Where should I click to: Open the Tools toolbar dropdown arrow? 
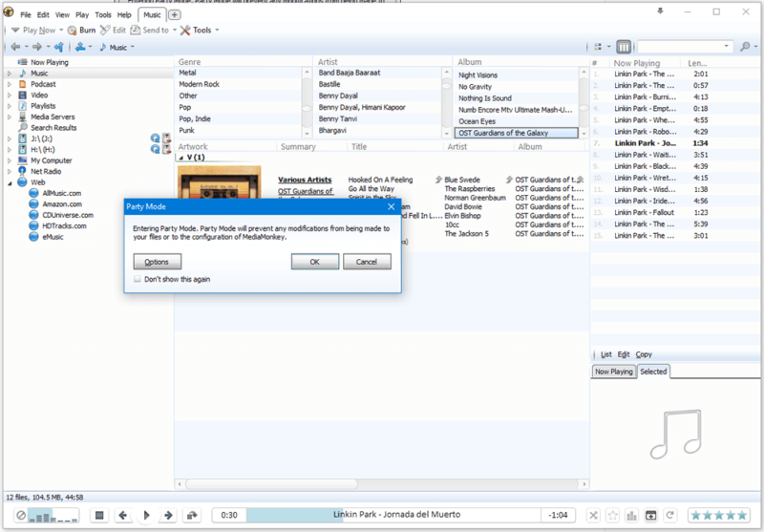(217, 31)
